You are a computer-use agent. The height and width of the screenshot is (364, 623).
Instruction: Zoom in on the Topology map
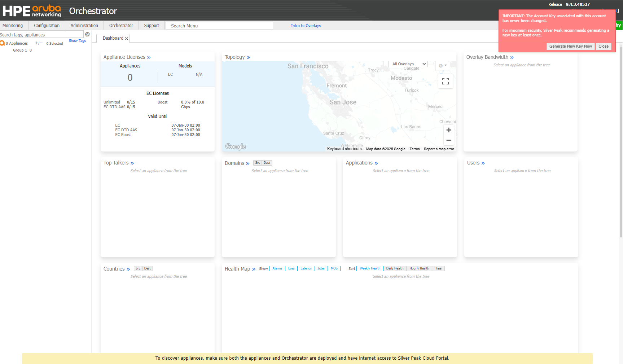coord(449,130)
